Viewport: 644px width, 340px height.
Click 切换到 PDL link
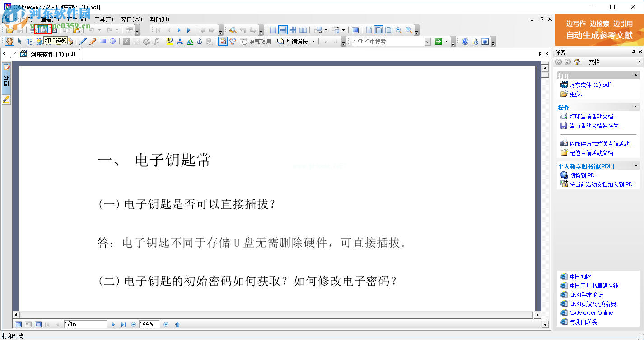[583, 175]
